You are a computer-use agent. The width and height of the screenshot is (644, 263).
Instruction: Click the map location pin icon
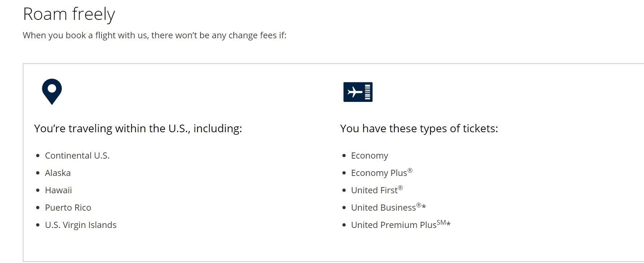[52, 92]
